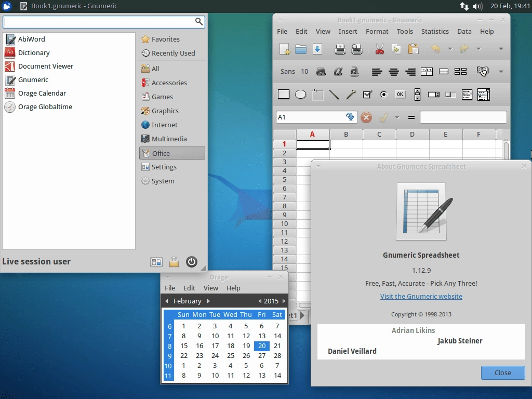Image resolution: width=532 pixels, height=399 pixels.
Task: Align cell text right
Action: tap(410, 72)
